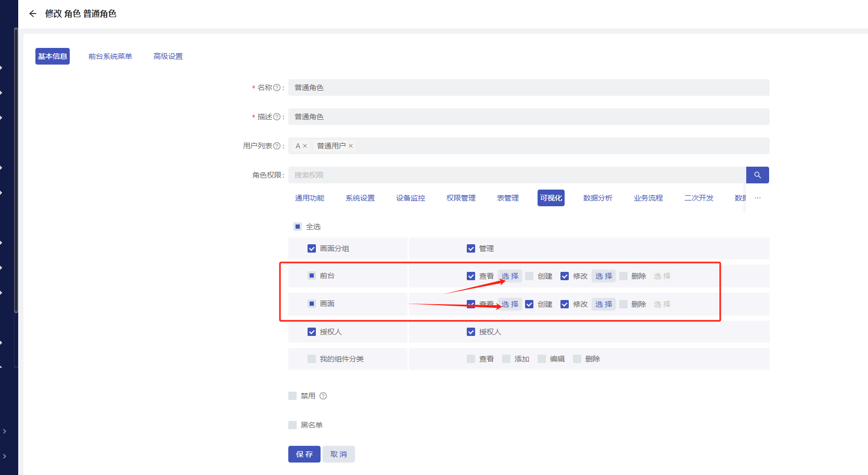
Task: Open 数据分析 permission tab
Action: 598,198
